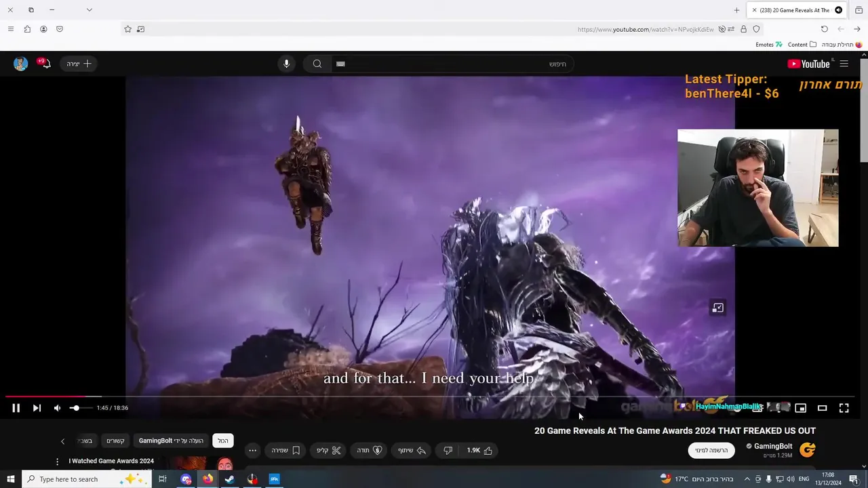The width and height of the screenshot is (868, 488).
Task: Mute the video with the speaker icon
Action: [57, 408]
